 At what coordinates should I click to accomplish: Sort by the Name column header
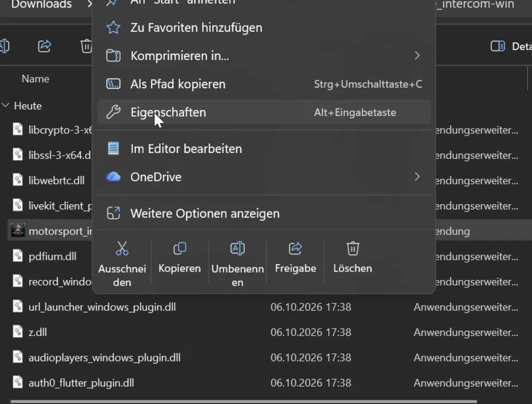[35, 79]
